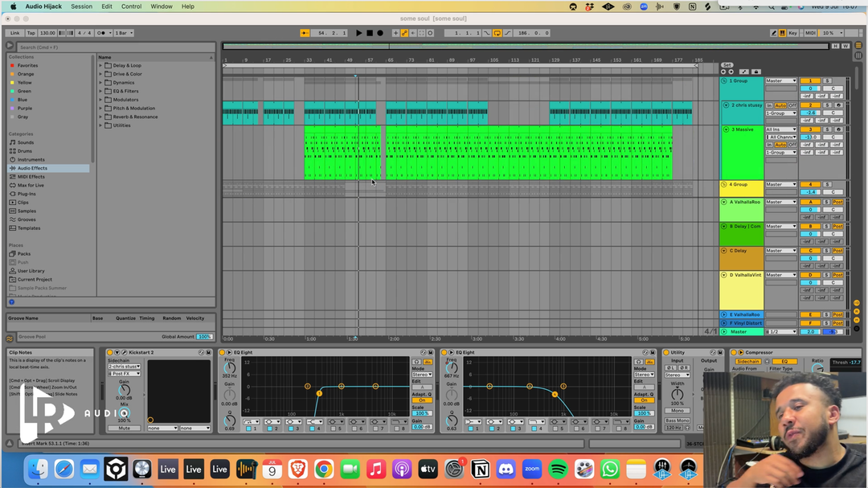Turn off Kickstart 2 device activator
Viewport: 868px width, 488px height.
tap(110, 352)
